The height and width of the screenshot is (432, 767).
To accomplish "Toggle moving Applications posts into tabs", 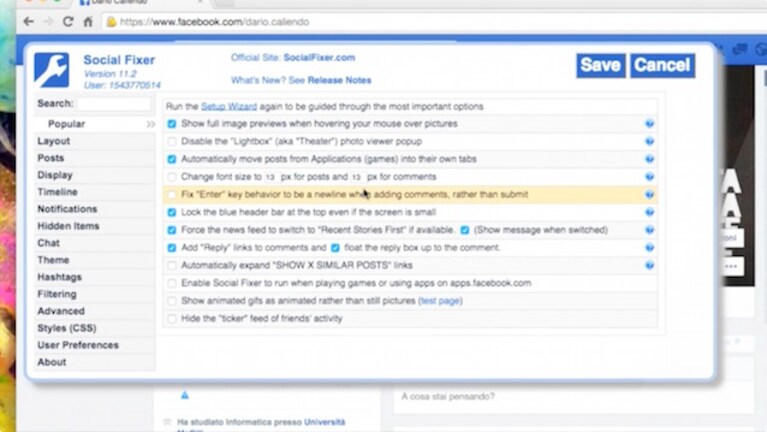I will coord(172,159).
